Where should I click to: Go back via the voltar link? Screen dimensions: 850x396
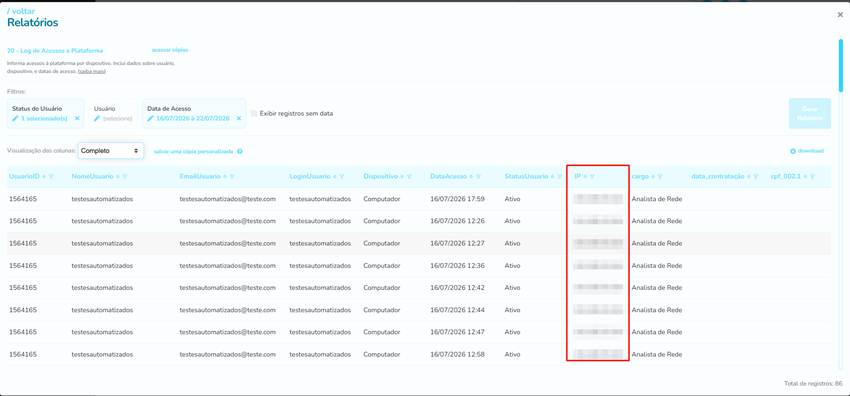pos(21,11)
